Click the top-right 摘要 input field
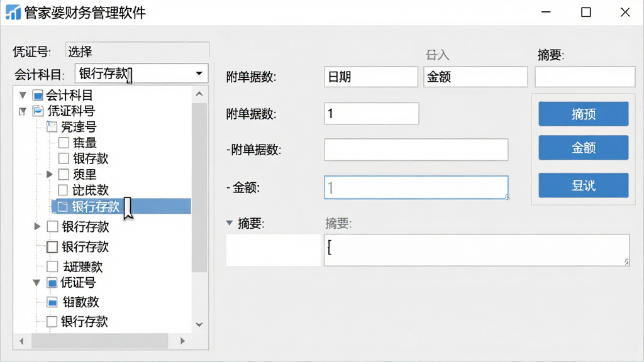The height and width of the screenshot is (362, 644). 585,77
